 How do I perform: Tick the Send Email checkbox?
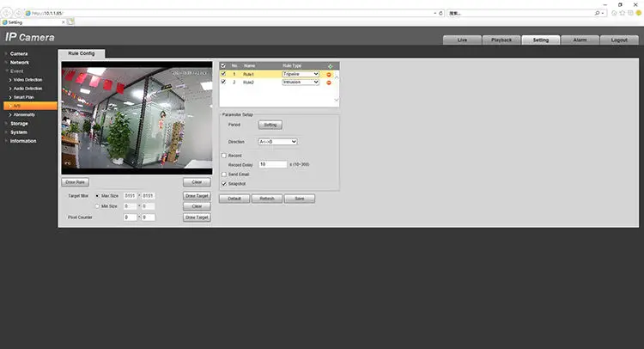224,174
